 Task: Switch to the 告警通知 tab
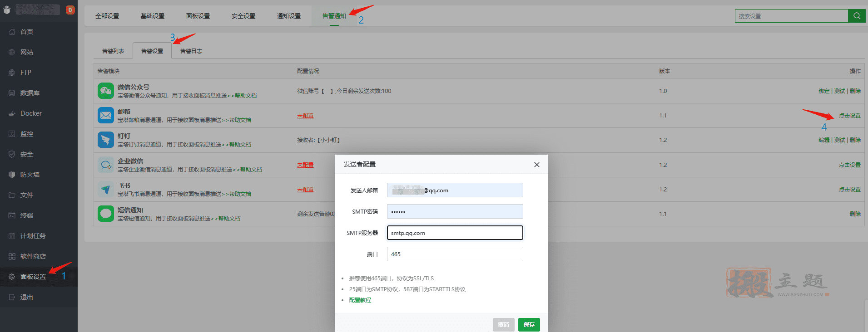334,16
